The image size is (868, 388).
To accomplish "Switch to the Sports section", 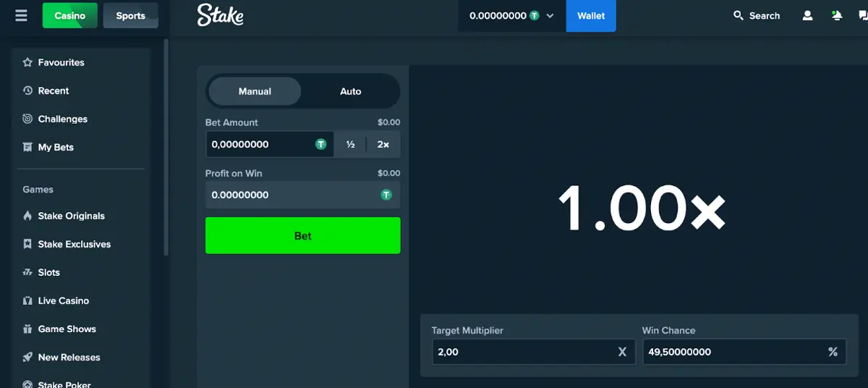I will pyautogui.click(x=130, y=15).
